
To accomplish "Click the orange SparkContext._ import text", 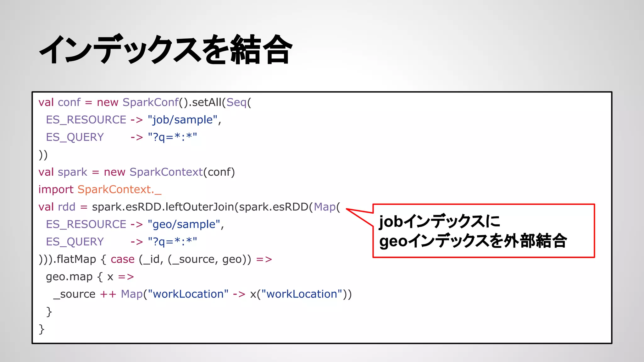I will point(119,189).
